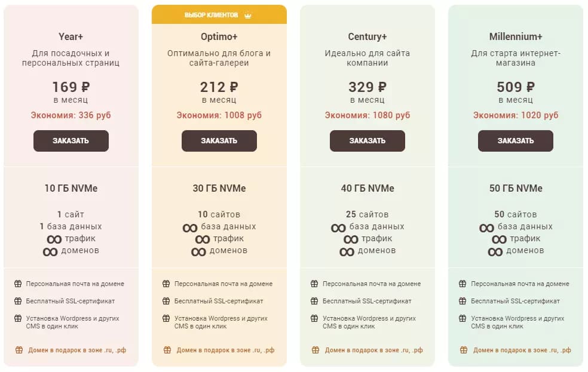Screen dimensions: 588x372
Task: Open Century+ Домен в подарок link
Action: click(x=373, y=350)
